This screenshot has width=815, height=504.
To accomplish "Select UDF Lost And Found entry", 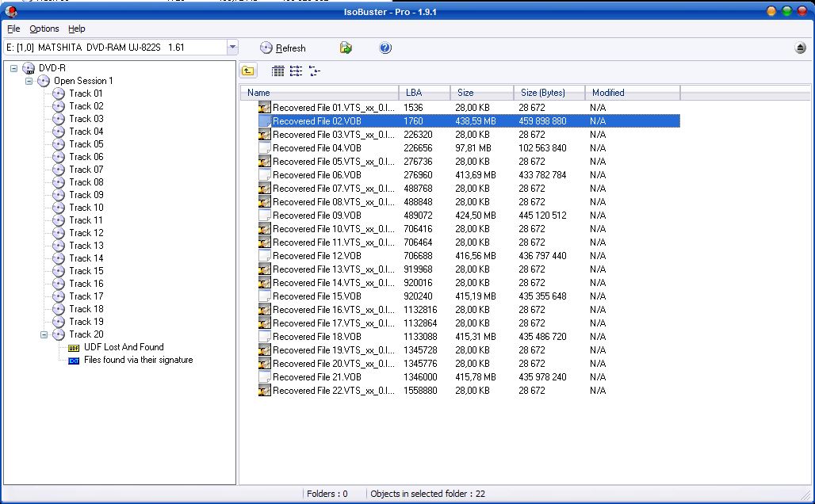I will pyautogui.click(x=124, y=347).
